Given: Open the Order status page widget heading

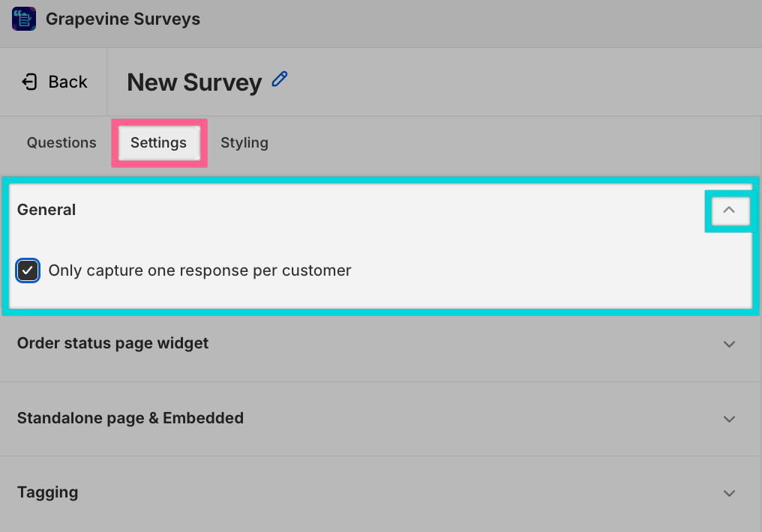Looking at the screenshot, I should (x=112, y=343).
